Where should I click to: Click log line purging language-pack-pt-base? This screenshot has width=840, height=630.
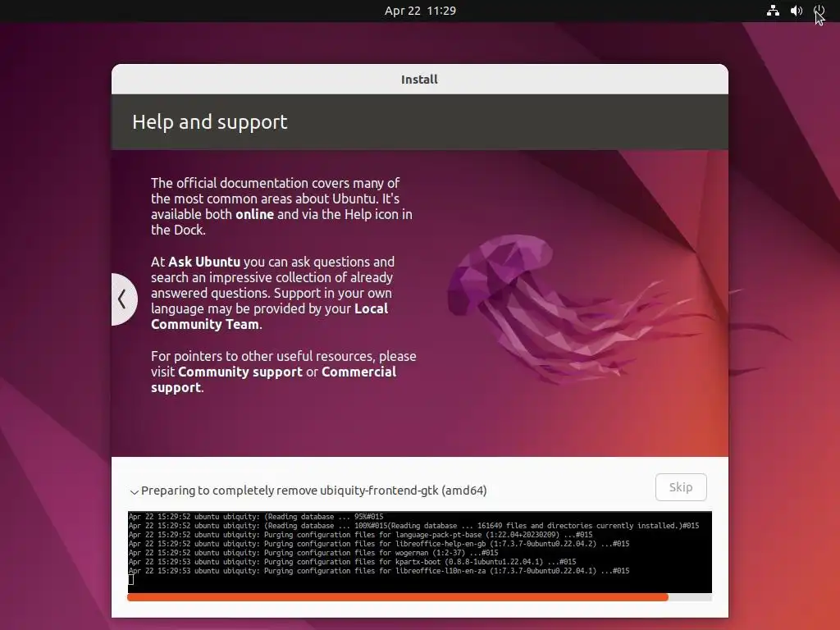coord(361,535)
